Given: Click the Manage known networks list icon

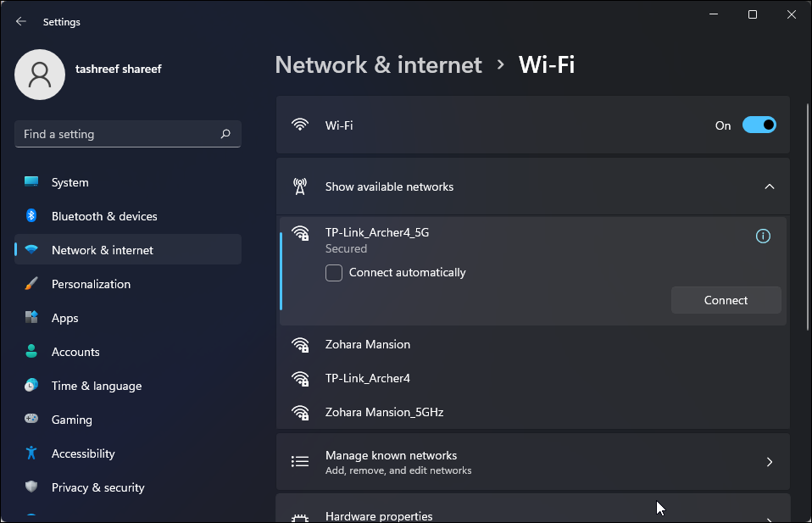Looking at the screenshot, I should click(299, 461).
